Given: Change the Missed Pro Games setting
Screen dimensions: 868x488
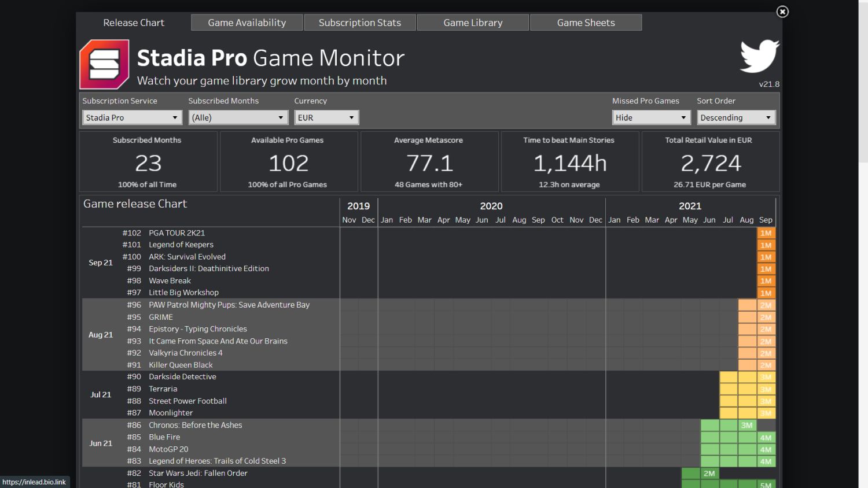Looking at the screenshot, I should pyautogui.click(x=651, y=117).
